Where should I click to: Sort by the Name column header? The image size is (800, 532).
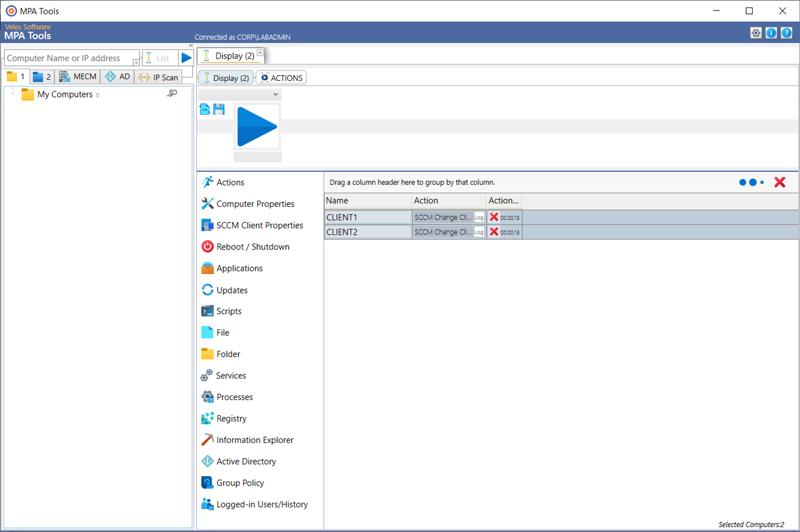pos(368,200)
